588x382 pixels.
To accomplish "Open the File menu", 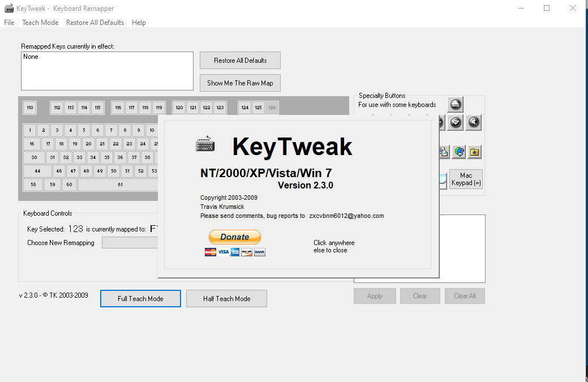I will [x=8, y=23].
